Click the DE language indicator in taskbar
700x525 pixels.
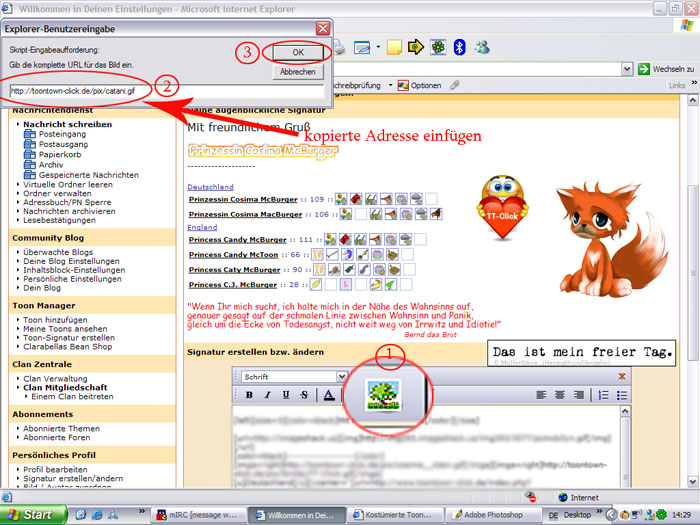pos(553,515)
